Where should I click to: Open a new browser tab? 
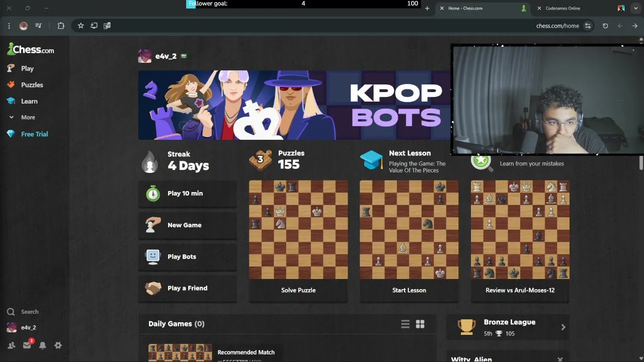(427, 8)
